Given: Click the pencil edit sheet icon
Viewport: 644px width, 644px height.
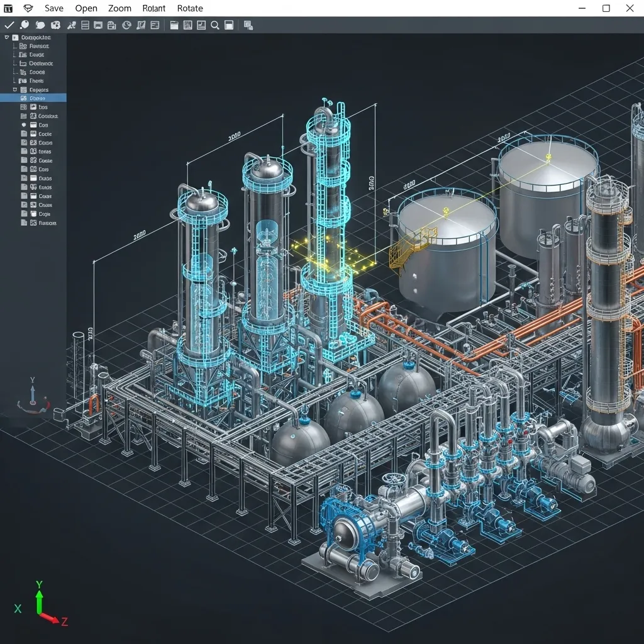Looking at the screenshot, I should tap(141, 25).
